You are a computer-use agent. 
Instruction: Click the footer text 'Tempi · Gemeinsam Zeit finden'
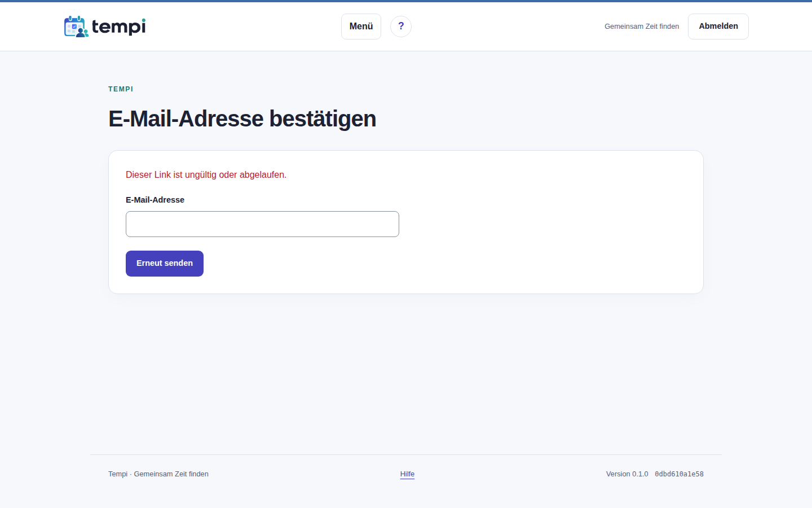point(158,474)
